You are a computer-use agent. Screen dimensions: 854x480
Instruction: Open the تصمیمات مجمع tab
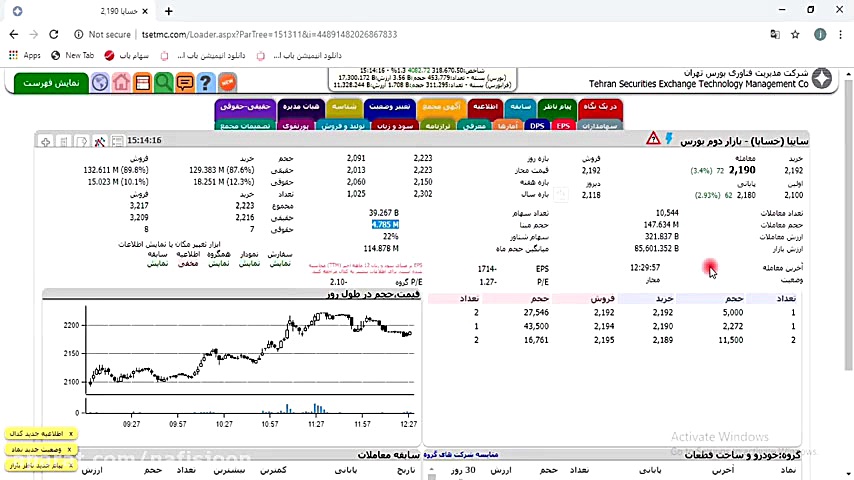coord(245,126)
